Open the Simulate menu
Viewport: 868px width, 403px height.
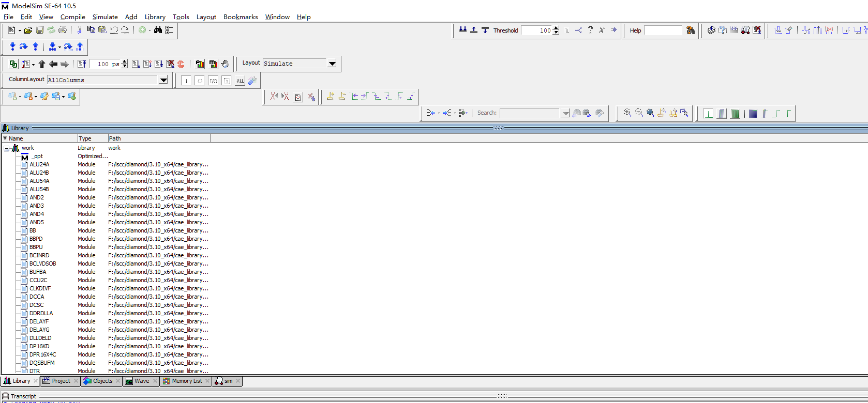(x=105, y=17)
